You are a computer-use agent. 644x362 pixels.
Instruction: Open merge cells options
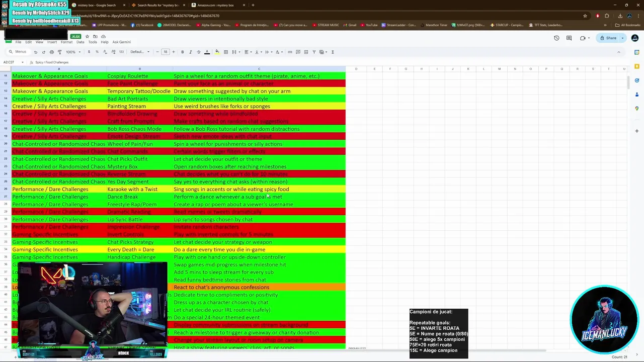coord(236,52)
